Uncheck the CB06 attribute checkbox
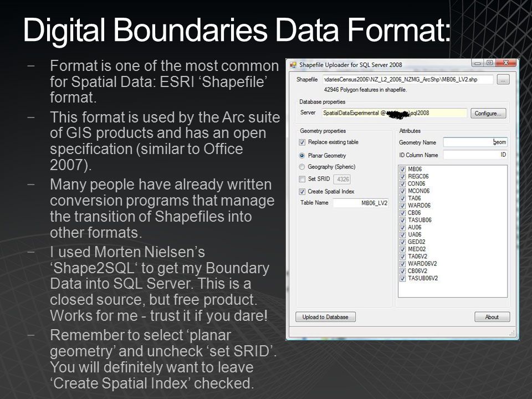532x399 pixels. (x=402, y=213)
